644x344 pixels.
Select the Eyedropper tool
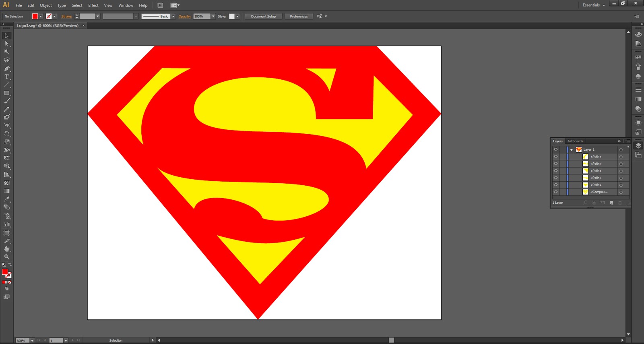(x=6, y=199)
